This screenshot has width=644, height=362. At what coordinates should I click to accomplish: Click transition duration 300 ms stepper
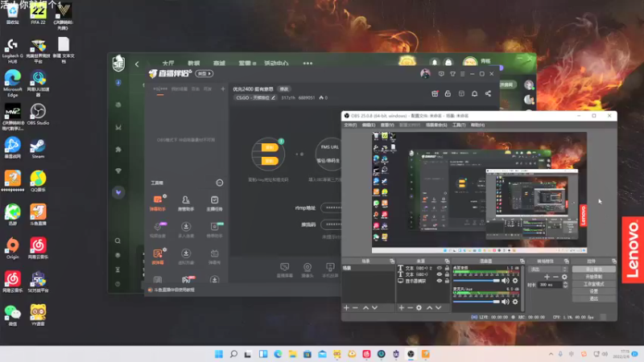(566, 285)
